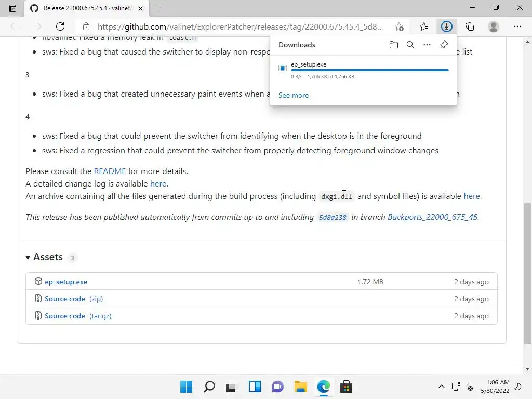Click the ep_setup.exe download progress bar

point(369,70)
